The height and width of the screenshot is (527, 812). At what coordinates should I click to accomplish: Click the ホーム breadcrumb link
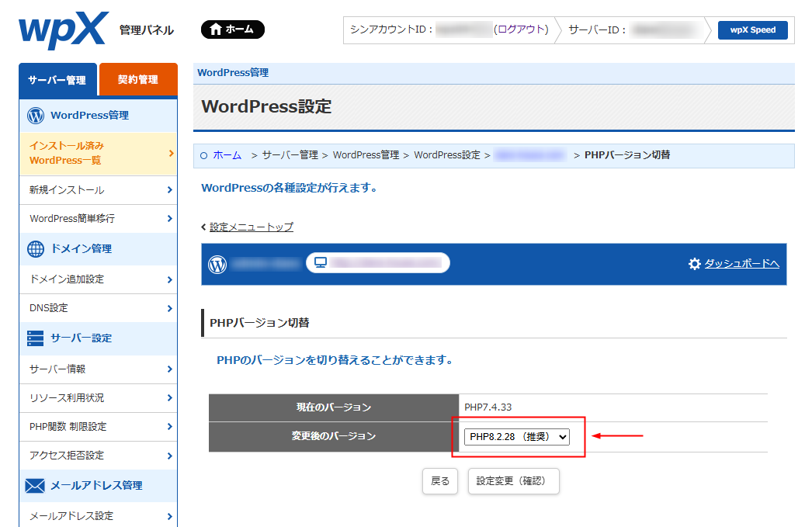click(x=227, y=155)
